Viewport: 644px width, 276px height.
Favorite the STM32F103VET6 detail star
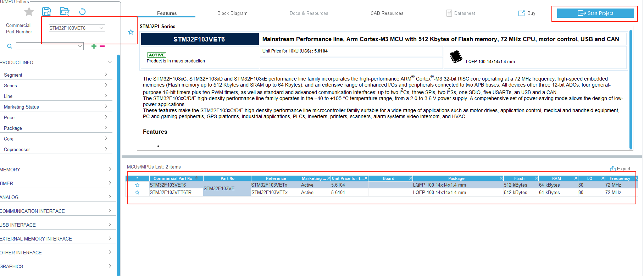click(x=131, y=32)
